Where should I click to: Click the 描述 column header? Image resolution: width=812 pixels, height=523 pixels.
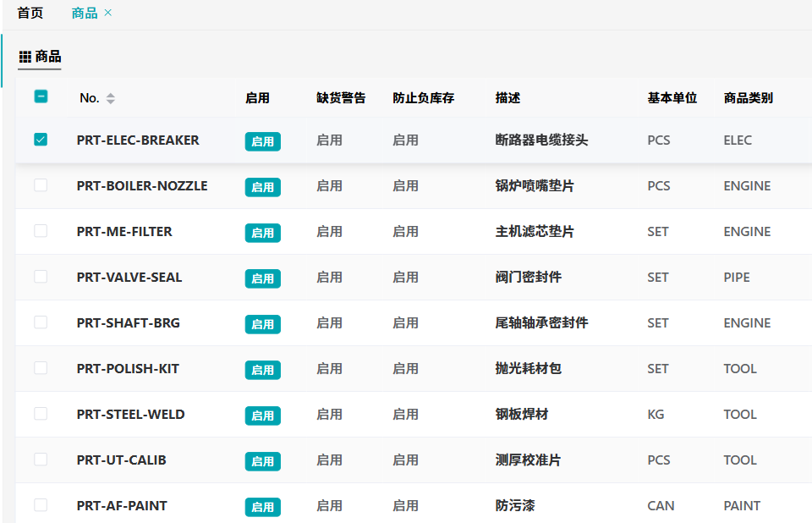507,98
